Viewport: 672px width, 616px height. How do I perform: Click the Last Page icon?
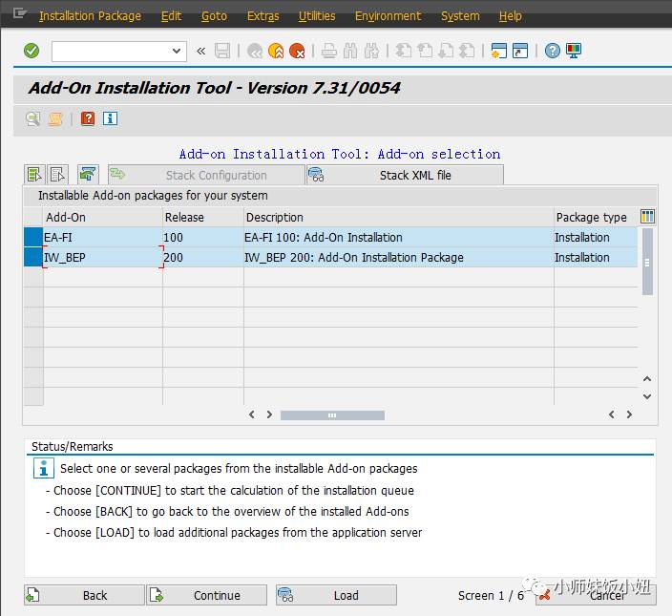[x=467, y=51]
